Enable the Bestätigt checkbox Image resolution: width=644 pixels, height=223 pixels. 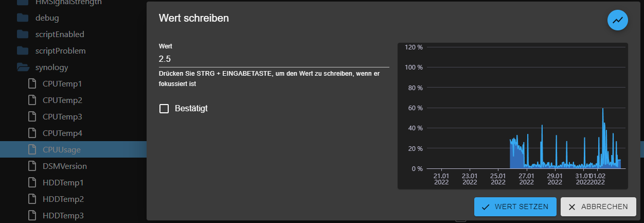(x=164, y=109)
